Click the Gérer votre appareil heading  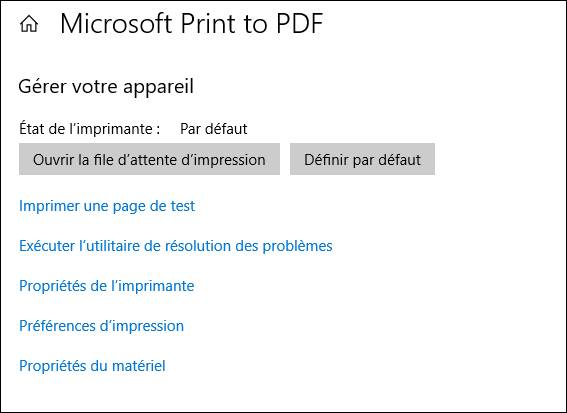106,87
